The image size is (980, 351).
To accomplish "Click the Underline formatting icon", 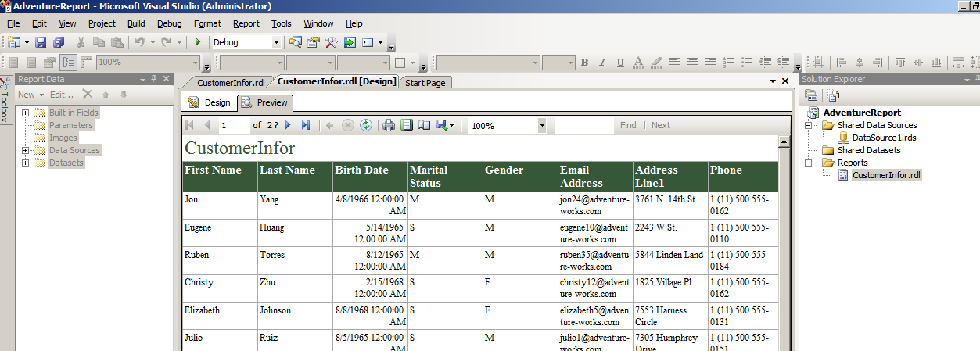I will pos(621,63).
